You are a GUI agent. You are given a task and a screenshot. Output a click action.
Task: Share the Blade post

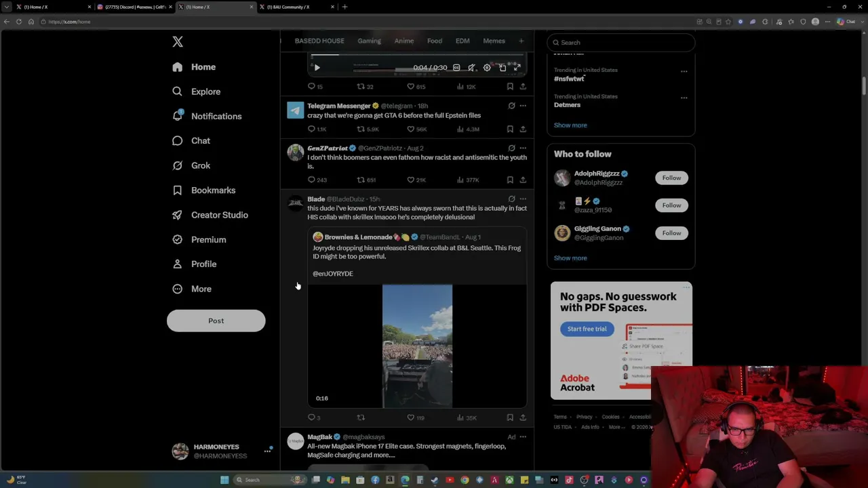(x=523, y=418)
